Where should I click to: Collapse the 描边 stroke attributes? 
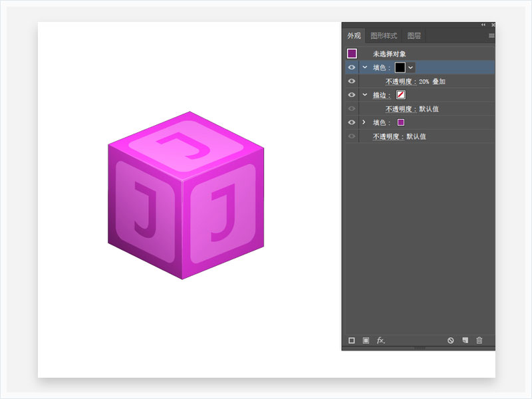pyautogui.click(x=364, y=94)
